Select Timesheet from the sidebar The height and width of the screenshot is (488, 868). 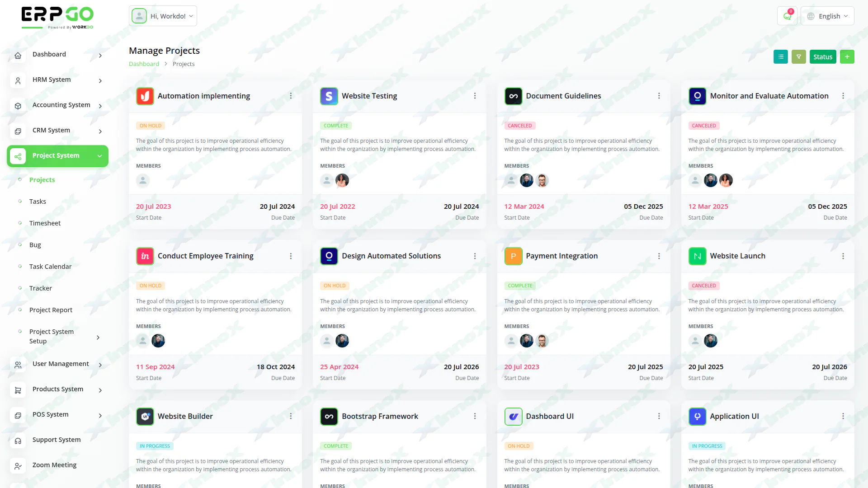[x=45, y=223]
